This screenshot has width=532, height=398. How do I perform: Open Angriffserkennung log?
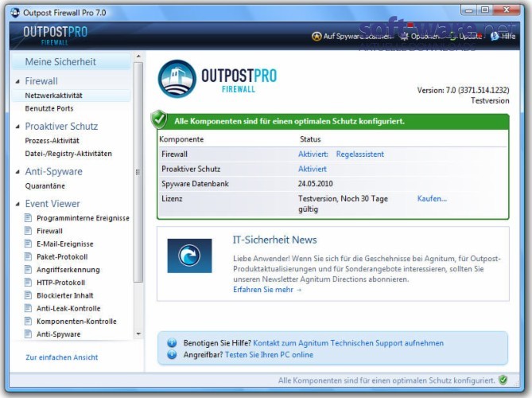tap(68, 270)
